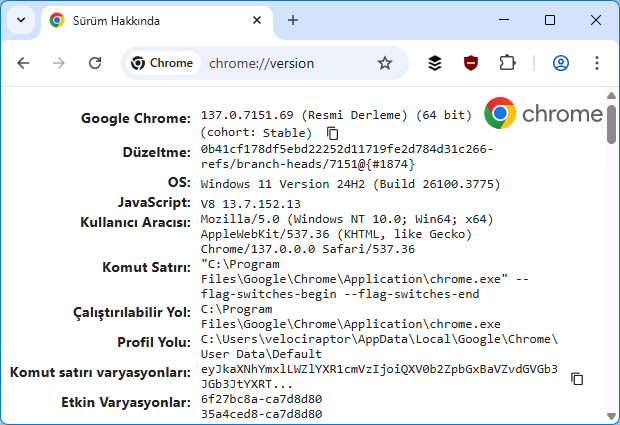Click the OS: label
Image resolution: width=620 pixels, height=425 pixels.
179,182
